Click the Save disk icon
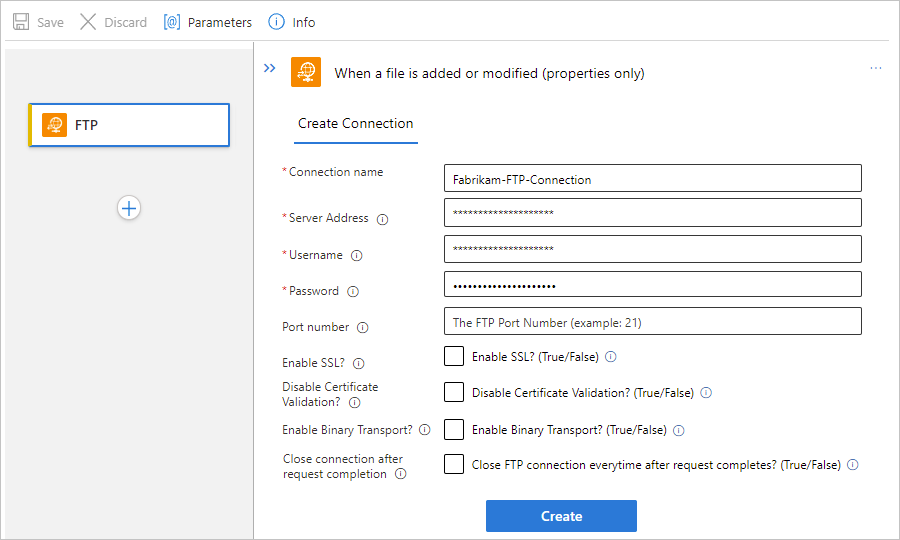Screen dimensions: 900x540 [x=21, y=22]
